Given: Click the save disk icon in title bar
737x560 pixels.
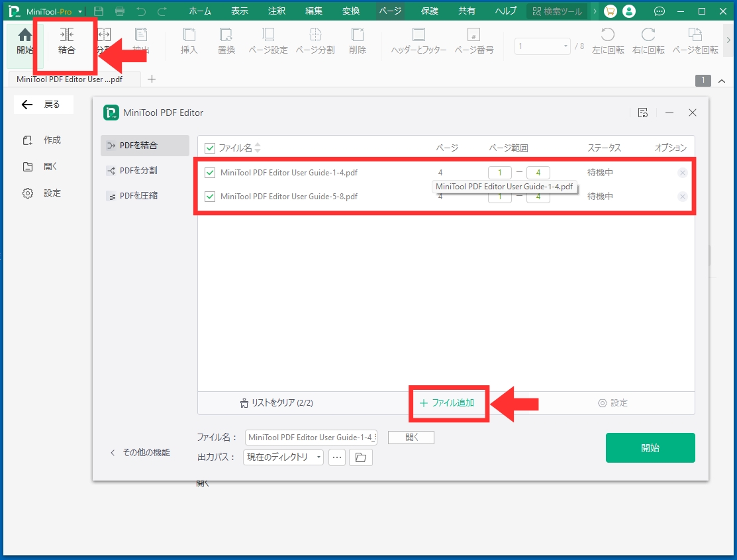Looking at the screenshot, I should click(99, 11).
